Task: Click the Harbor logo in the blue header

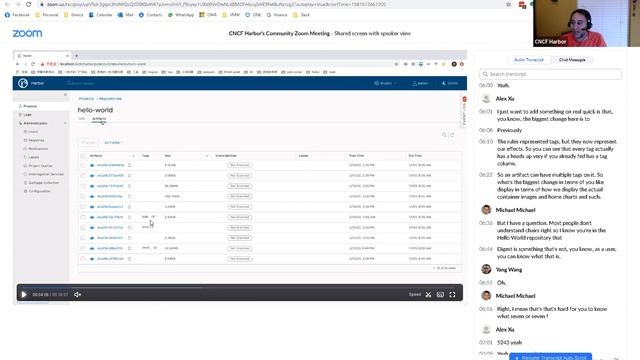Action: [23, 83]
